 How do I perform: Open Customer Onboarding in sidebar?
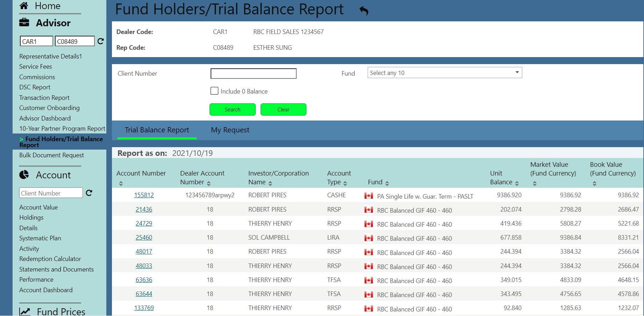click(x=49, y=108)
